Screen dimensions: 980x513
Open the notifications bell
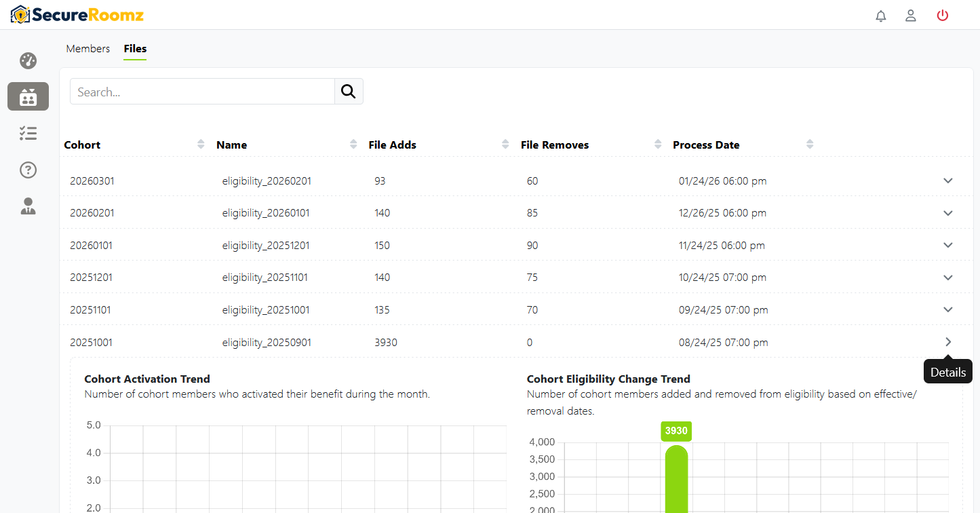881,16
